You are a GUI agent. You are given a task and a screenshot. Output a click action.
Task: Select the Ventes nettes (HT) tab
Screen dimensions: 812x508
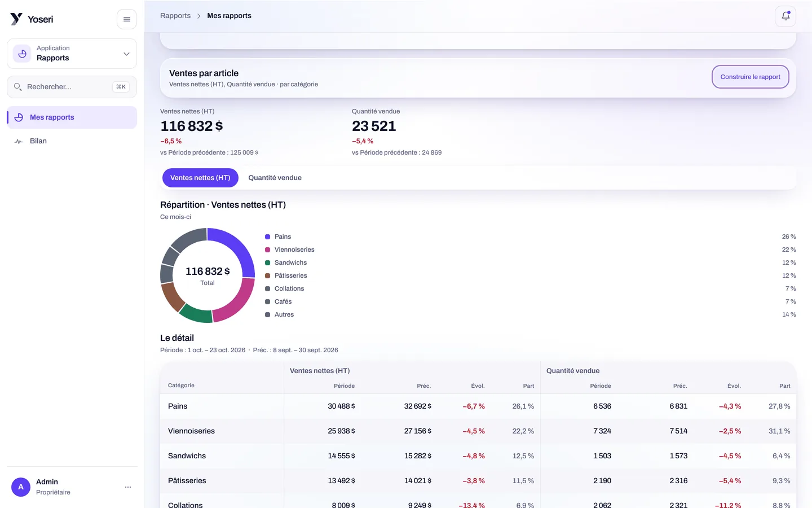coord(200,178)
